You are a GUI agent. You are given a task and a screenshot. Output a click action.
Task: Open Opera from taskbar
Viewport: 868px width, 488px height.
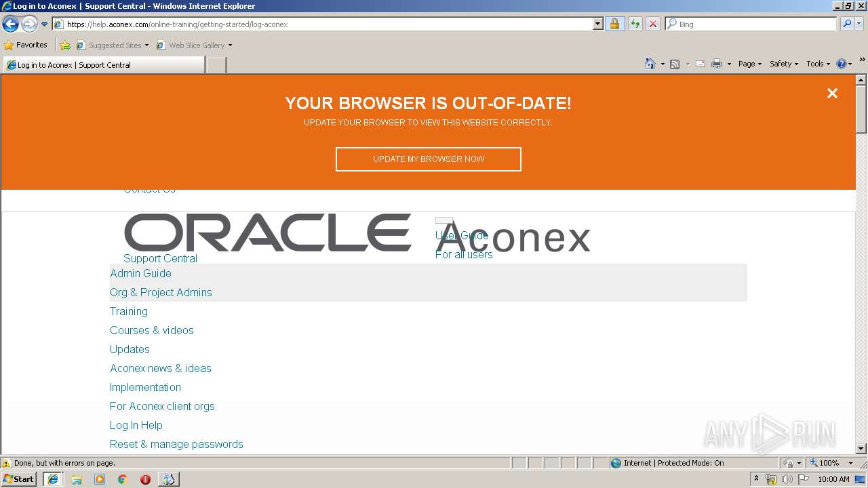145,479
